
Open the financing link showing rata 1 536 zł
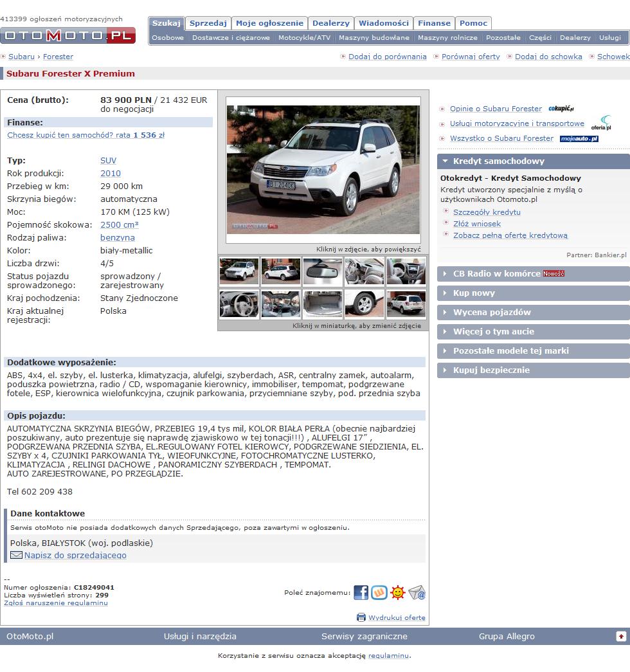pos(85,135)
